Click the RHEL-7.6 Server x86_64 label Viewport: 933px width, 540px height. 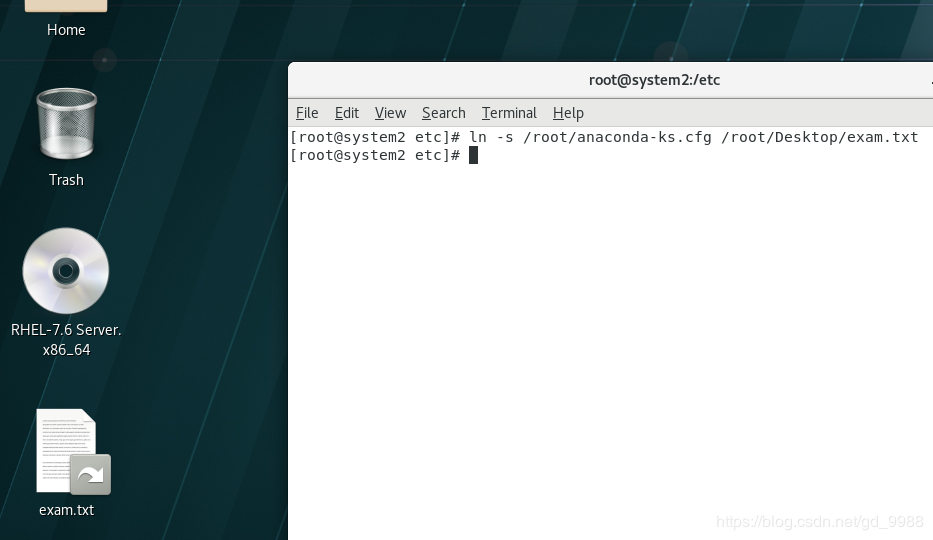[66, 340]
